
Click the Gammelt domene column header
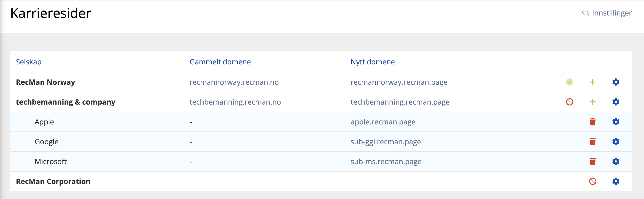[220, 62]
